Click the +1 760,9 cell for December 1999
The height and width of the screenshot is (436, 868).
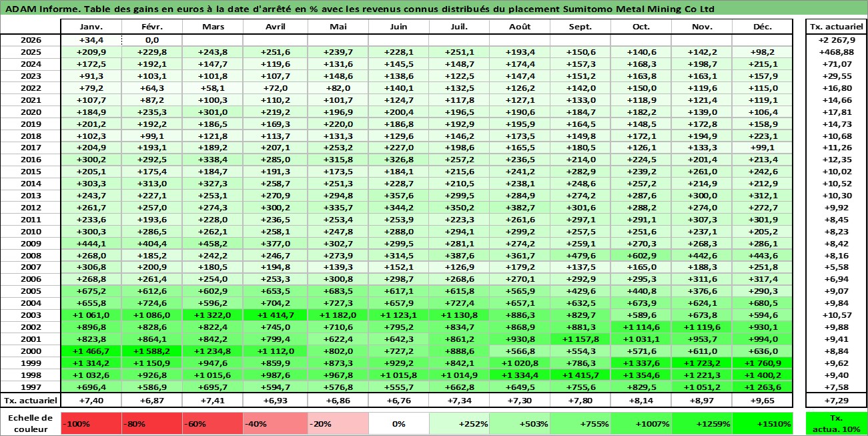[x=762, y=363]
